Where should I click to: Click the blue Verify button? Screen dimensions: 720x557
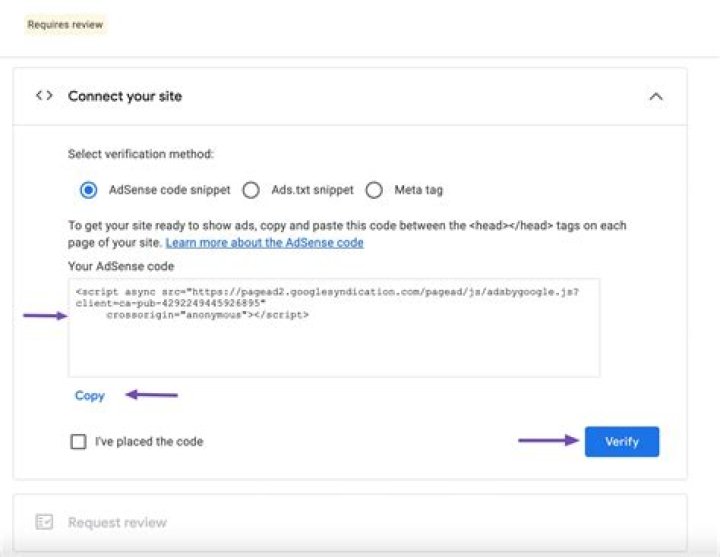click(x=622, y=442)
